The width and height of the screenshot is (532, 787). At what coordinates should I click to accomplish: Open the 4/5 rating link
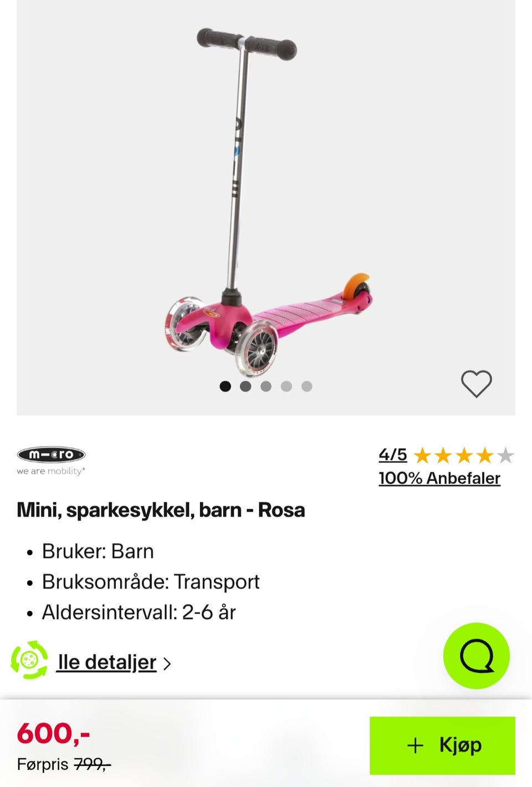(392, 455)
